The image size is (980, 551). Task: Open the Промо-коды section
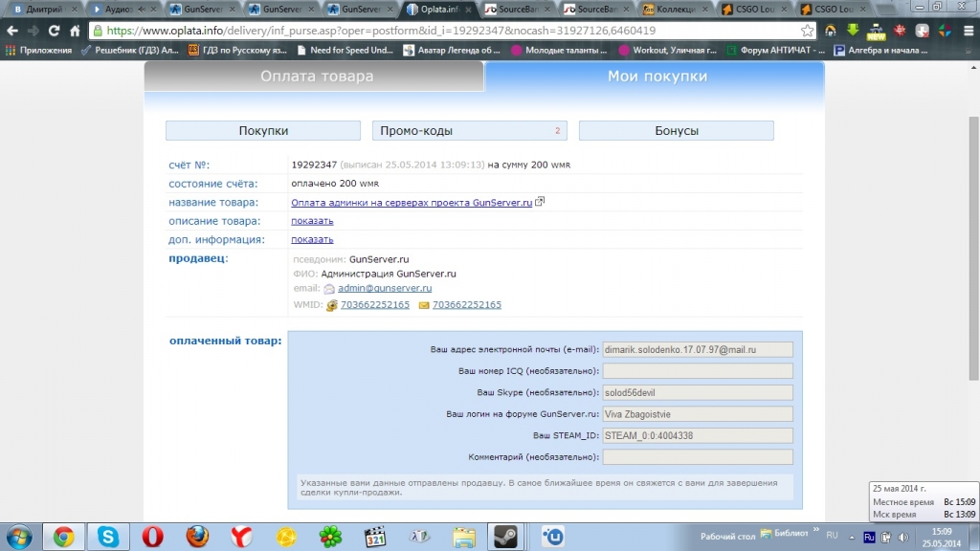click(469, 131)
